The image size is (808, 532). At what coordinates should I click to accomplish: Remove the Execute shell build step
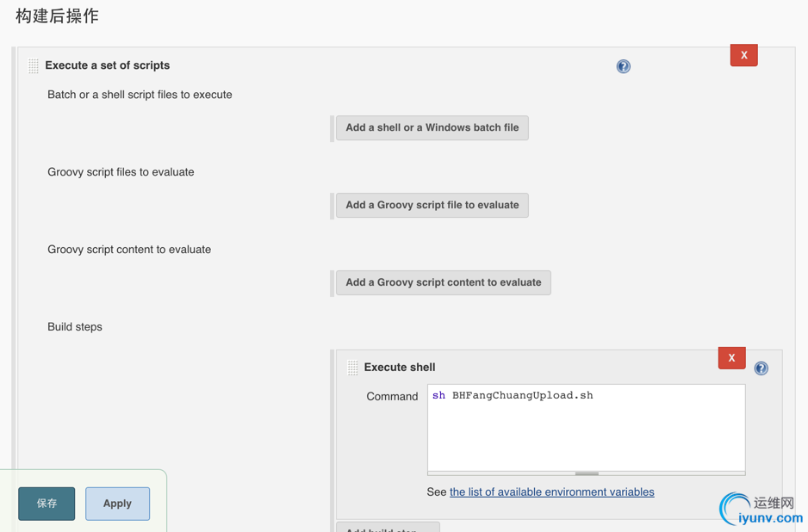click(x=732, y=358)
